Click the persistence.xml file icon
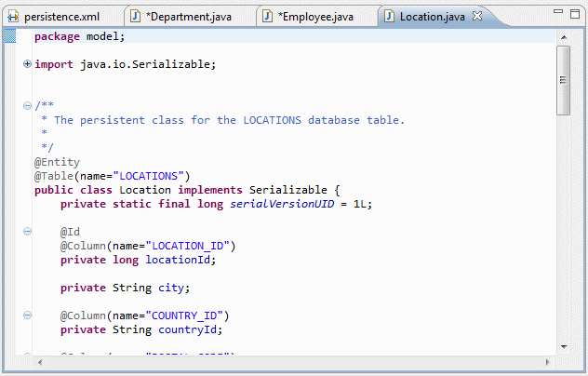The height and width of the screenshot is (376, 588). click(13, 17)
